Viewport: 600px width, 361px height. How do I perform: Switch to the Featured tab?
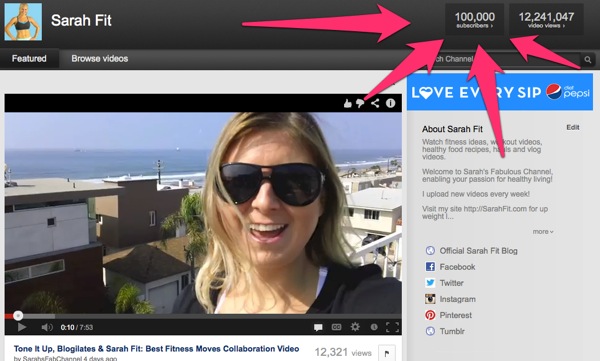(x=29, y=59)
